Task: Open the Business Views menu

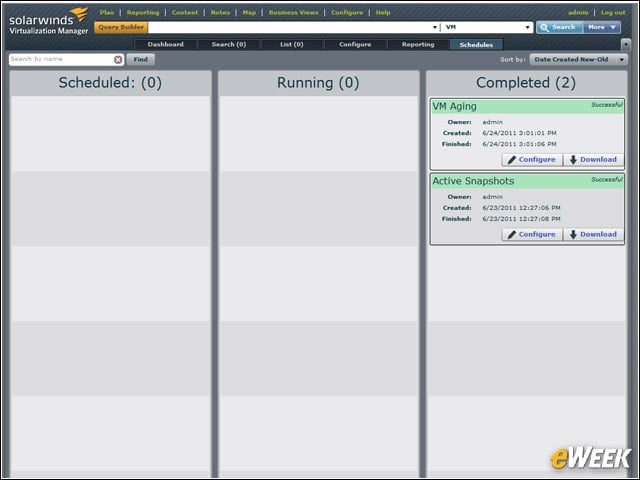Action: (293, 13)
